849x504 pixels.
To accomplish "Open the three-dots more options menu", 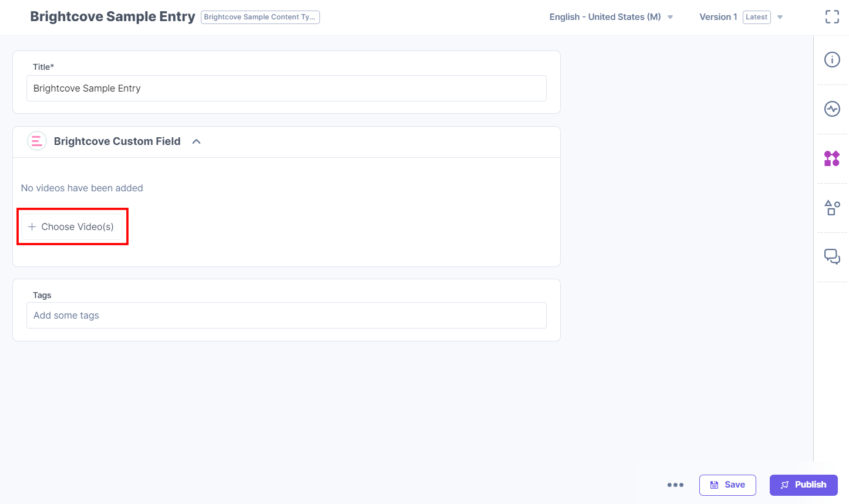I will (x=675, y=485).
